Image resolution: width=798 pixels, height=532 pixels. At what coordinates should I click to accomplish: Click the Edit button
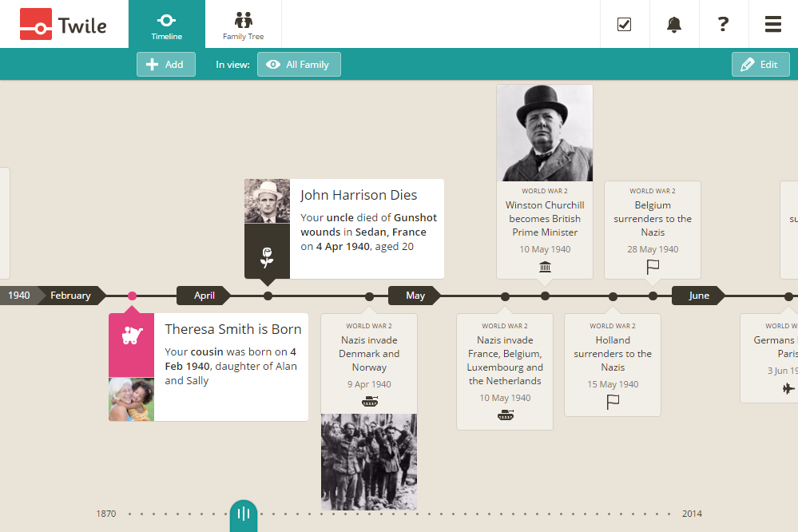(760, 65)
